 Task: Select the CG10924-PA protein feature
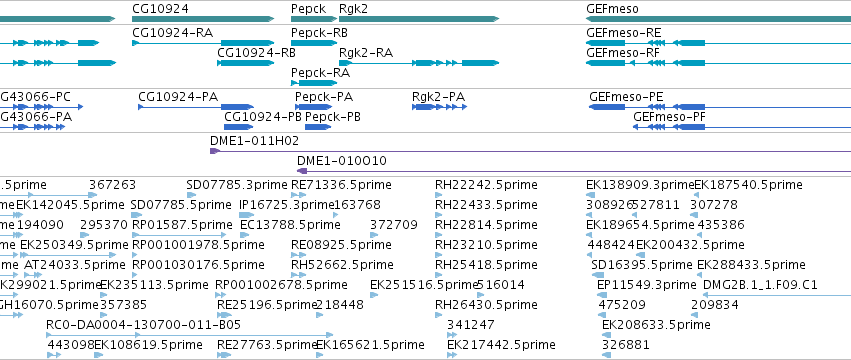(x=196, y=107)
